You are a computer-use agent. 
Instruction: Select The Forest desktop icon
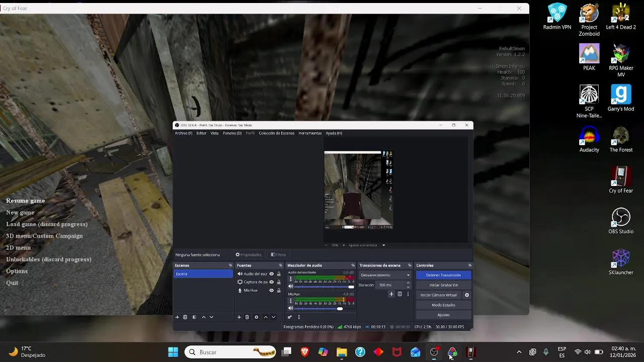pos(621,139)
